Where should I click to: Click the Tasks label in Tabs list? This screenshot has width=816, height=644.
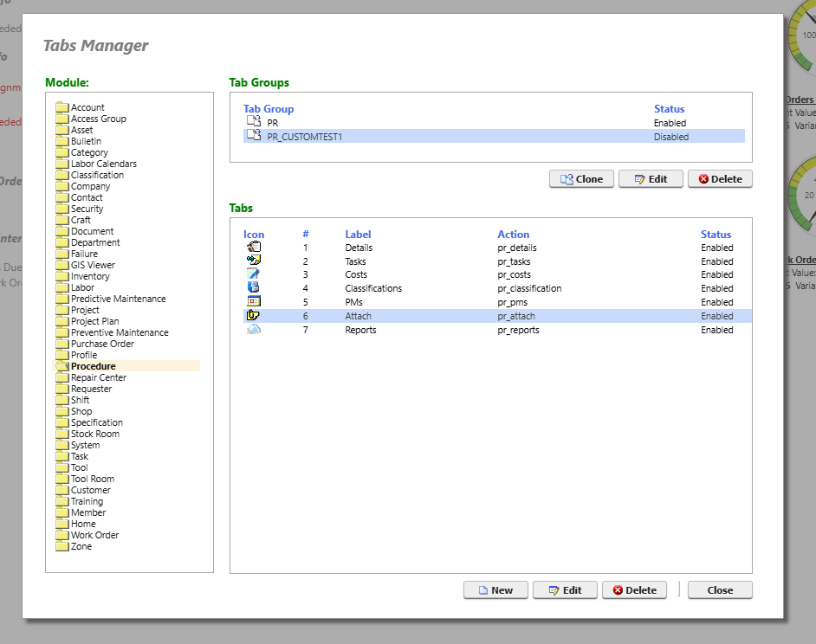[355, 261]
